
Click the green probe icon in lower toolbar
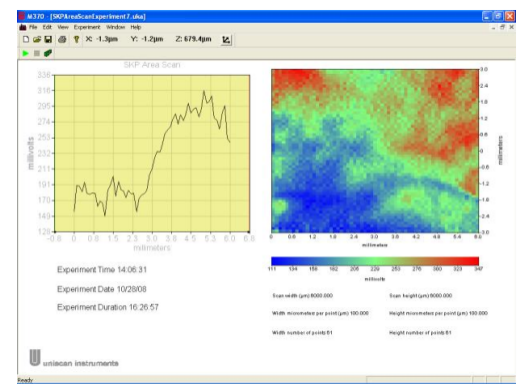pos(48,53)
